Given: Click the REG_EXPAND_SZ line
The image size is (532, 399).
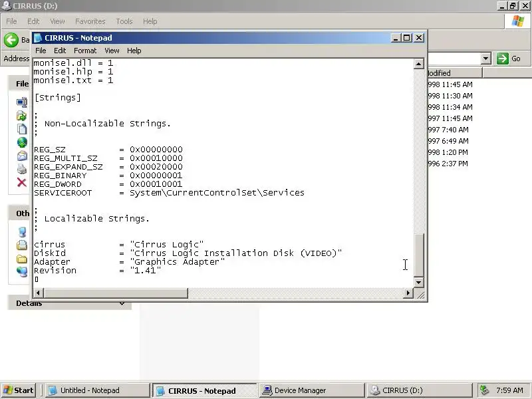Looking at the screenshot, I should point(108,167).
